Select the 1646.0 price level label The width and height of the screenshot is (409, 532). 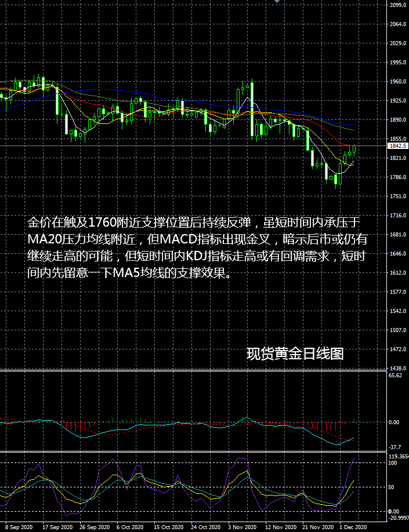(x=398, y=253)
